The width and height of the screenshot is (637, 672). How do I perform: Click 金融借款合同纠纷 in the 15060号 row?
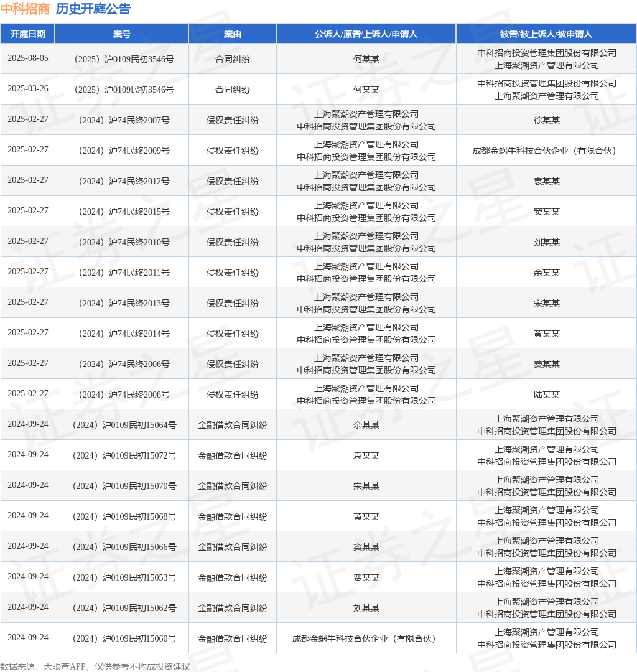coord(233,638)
